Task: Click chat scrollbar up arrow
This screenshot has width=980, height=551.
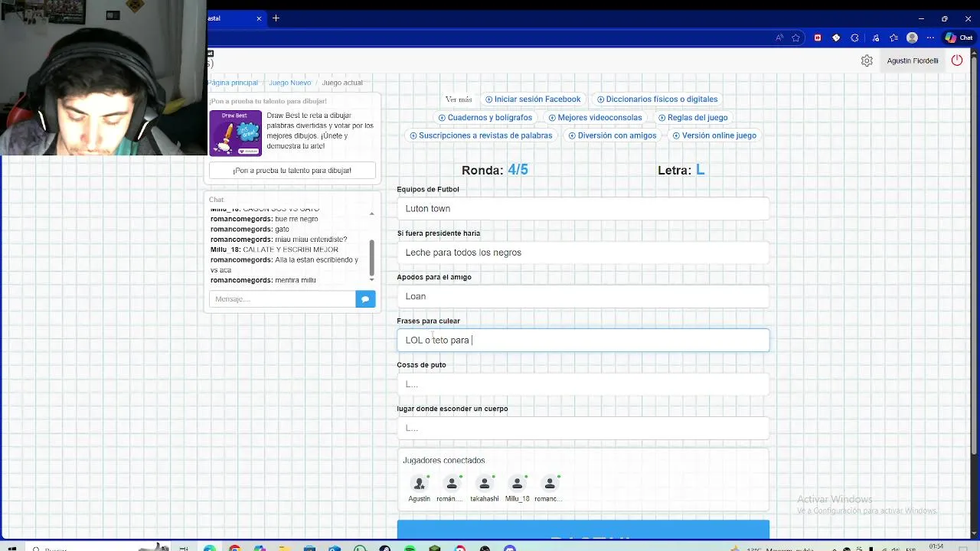Action: (x=372, y=214)
